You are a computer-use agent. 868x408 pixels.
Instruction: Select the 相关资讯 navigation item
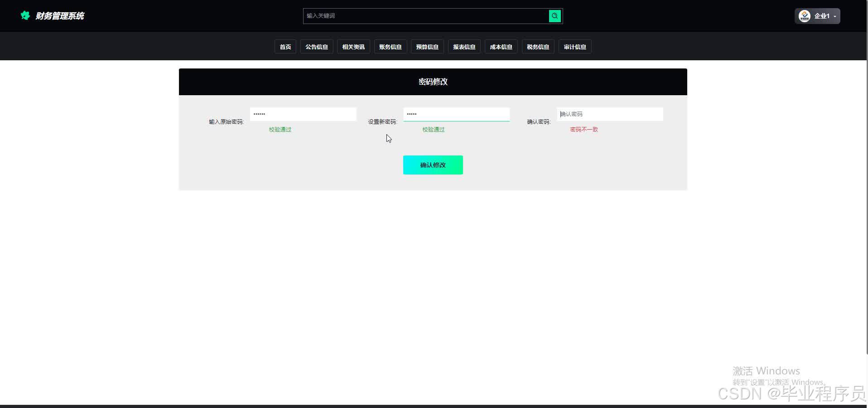point(353,47)
